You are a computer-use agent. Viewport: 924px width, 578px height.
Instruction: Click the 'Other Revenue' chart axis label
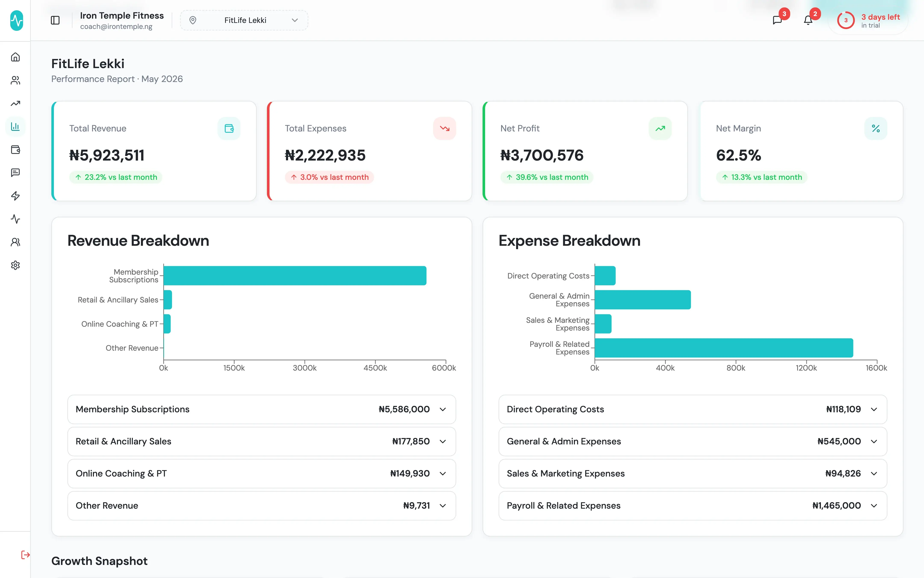(132, 348)
